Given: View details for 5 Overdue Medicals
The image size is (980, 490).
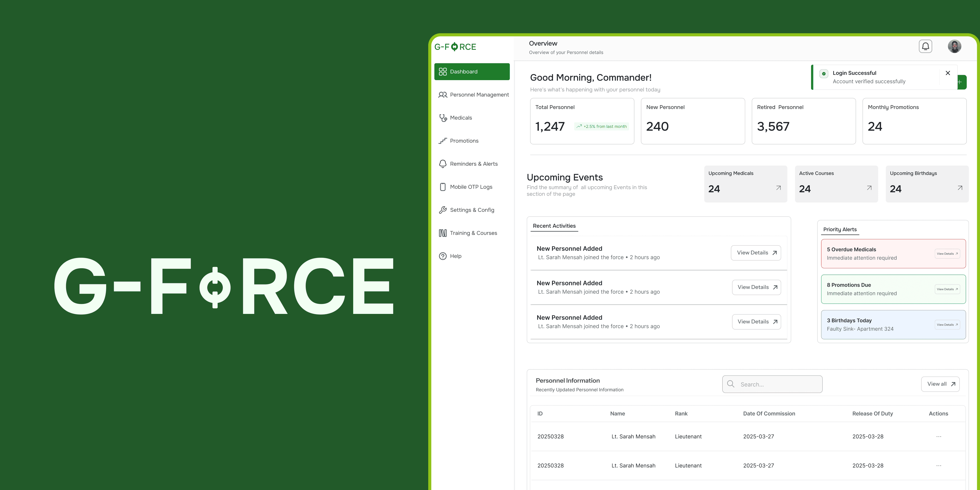Looking at the screenshot, I should [x=947, y=254].
